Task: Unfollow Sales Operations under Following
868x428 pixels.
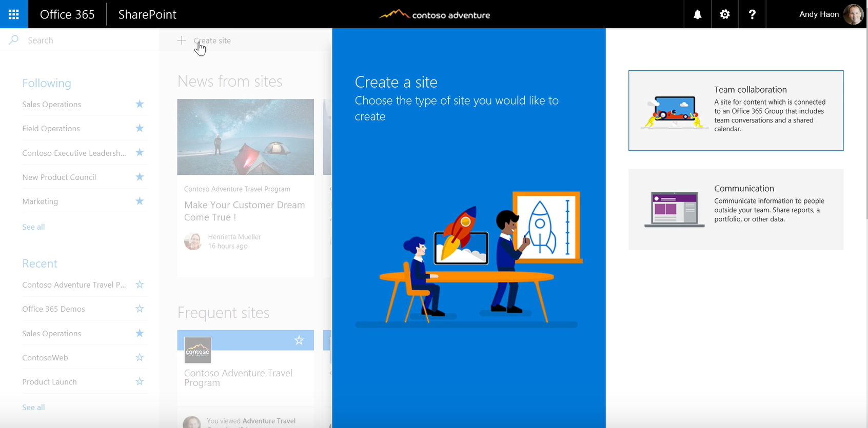Action: [140, 104]
